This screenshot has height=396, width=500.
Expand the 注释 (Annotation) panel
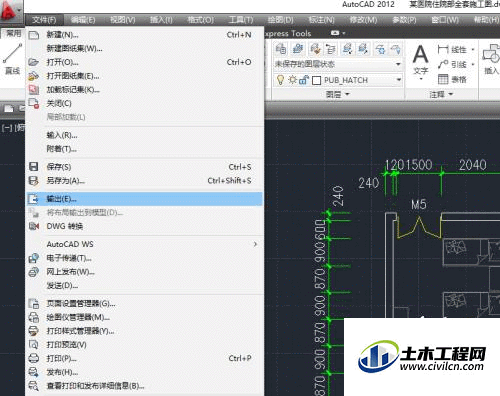pos(441,94)
